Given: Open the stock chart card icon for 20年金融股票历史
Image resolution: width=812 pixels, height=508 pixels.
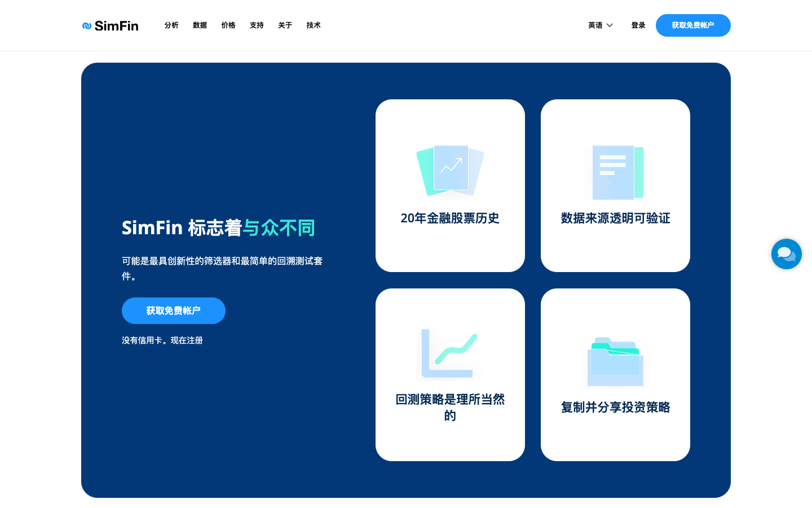Looking at the screenshot, I should (x=450, y=169).
